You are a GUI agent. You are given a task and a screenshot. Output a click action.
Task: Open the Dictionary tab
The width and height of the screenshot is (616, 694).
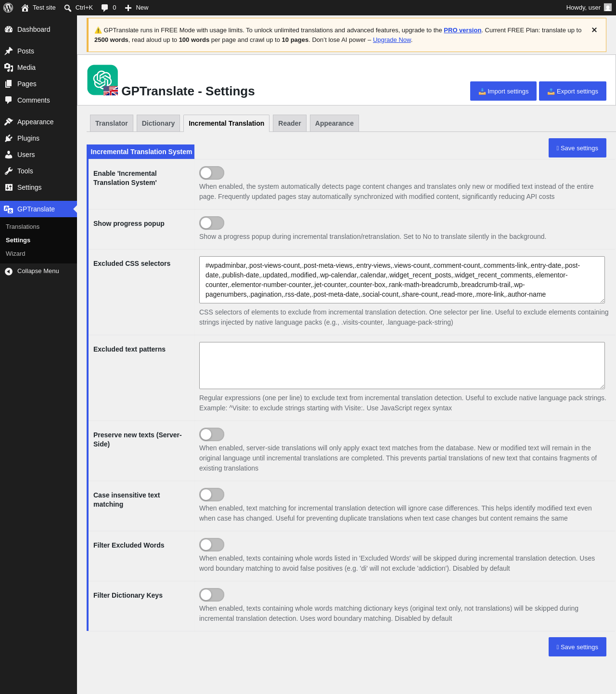pos(158,123)
